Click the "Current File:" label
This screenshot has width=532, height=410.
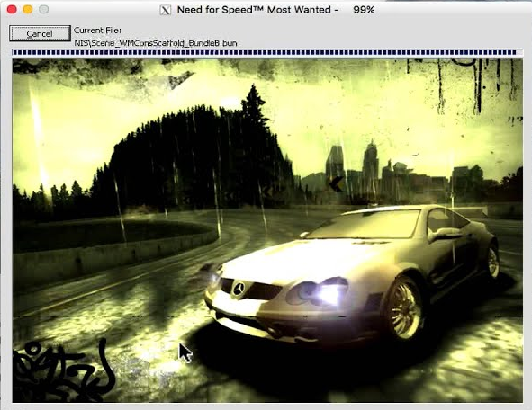[97, 31]
